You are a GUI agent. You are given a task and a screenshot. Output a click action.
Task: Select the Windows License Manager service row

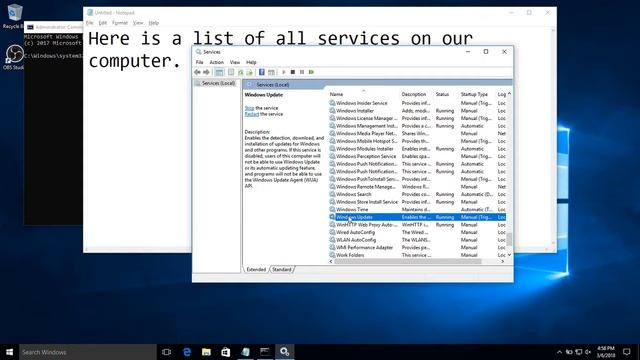coord(418,118)
